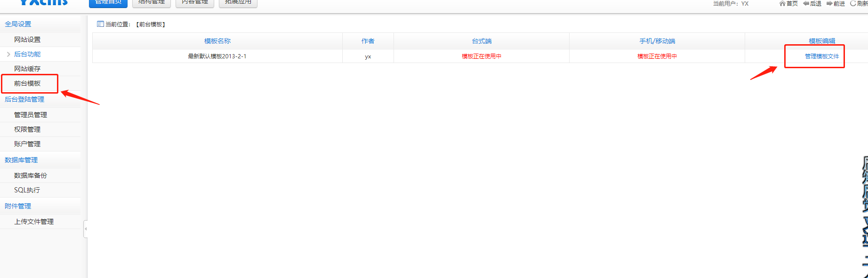Open the 管理首页 tab
The image size is (868, 278).
click(108, 3)
